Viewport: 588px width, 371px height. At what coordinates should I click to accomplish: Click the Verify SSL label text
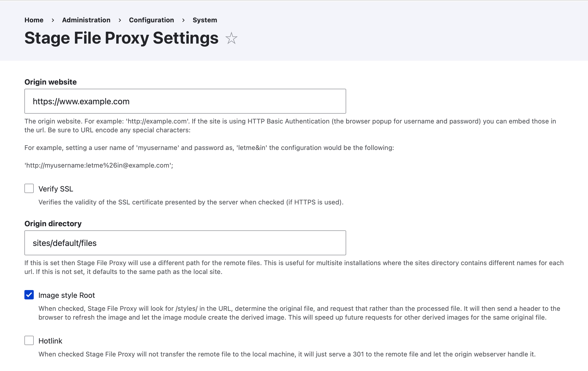tap(56, 189)
